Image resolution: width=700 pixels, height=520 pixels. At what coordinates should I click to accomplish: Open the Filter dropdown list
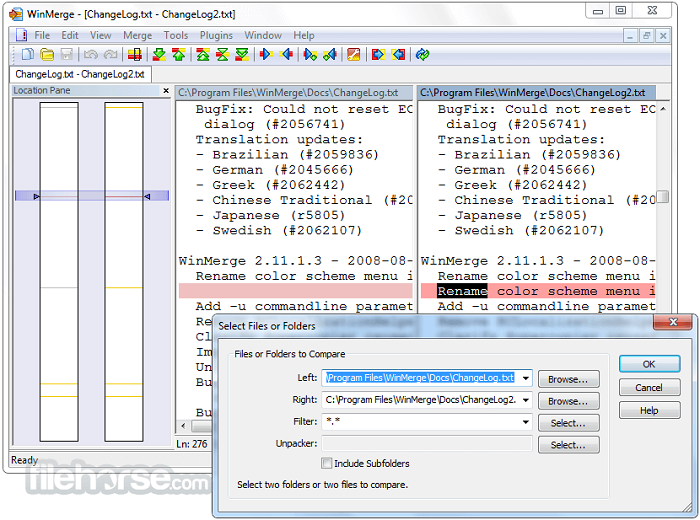point(525,422)
